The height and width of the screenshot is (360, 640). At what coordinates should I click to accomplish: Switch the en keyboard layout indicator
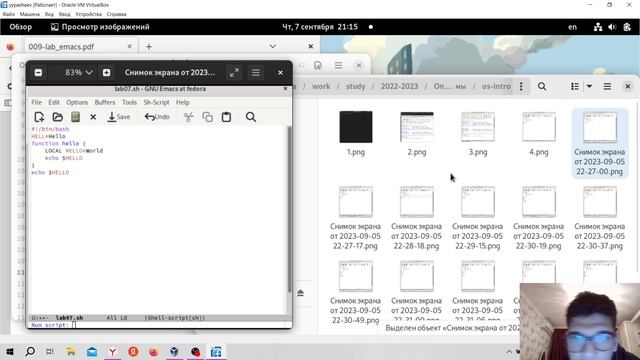pos(573,27)
